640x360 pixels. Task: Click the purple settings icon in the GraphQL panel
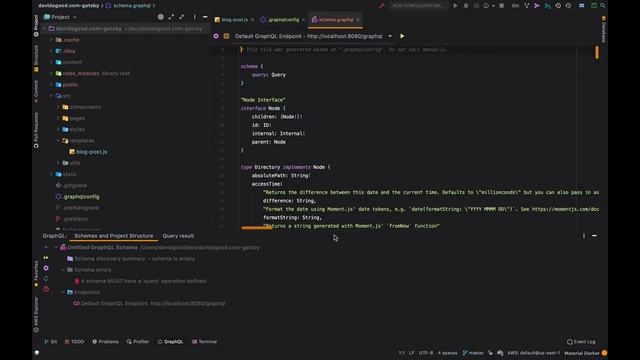tap(46, 268)
